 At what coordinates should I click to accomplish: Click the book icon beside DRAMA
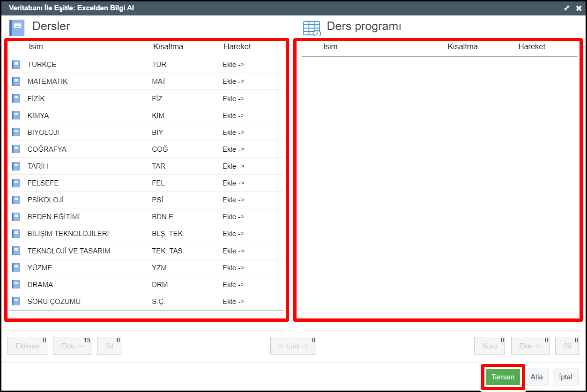(16, 284)
